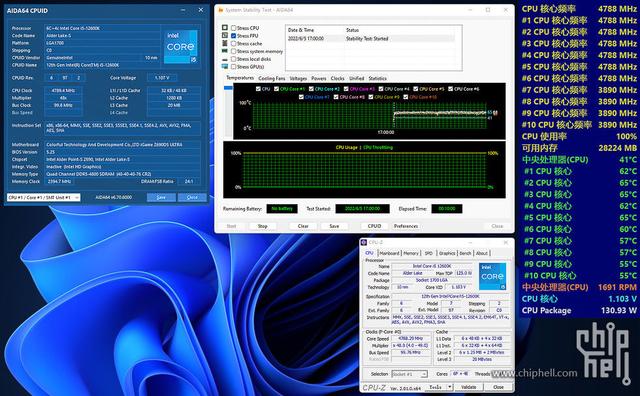Switch to the Voltages tab
The width and height of the screenshot is (640, 396).
(298, 78)
